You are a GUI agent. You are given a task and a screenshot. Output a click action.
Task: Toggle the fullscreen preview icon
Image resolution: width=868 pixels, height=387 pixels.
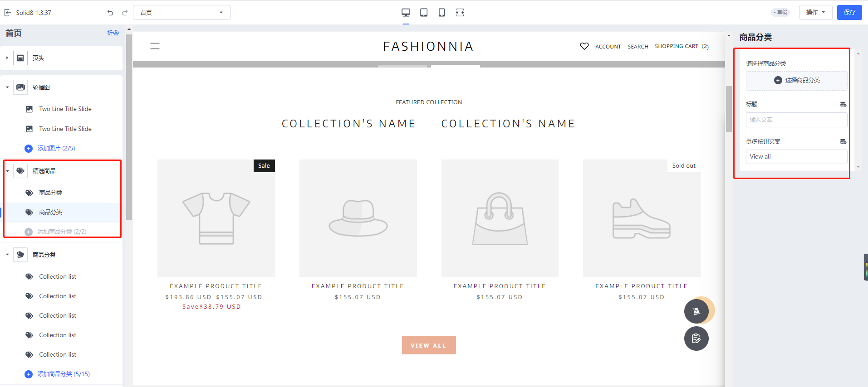pyautogui.click(x=460, y=13)
